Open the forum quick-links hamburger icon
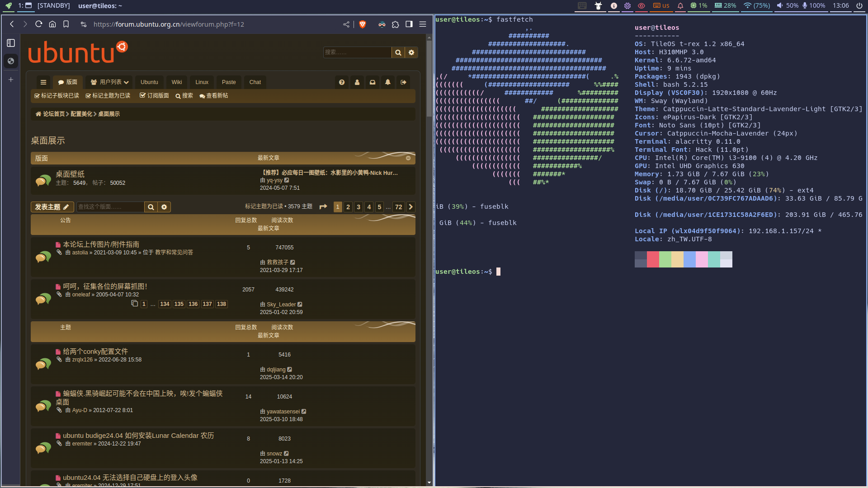 [43, 82]
